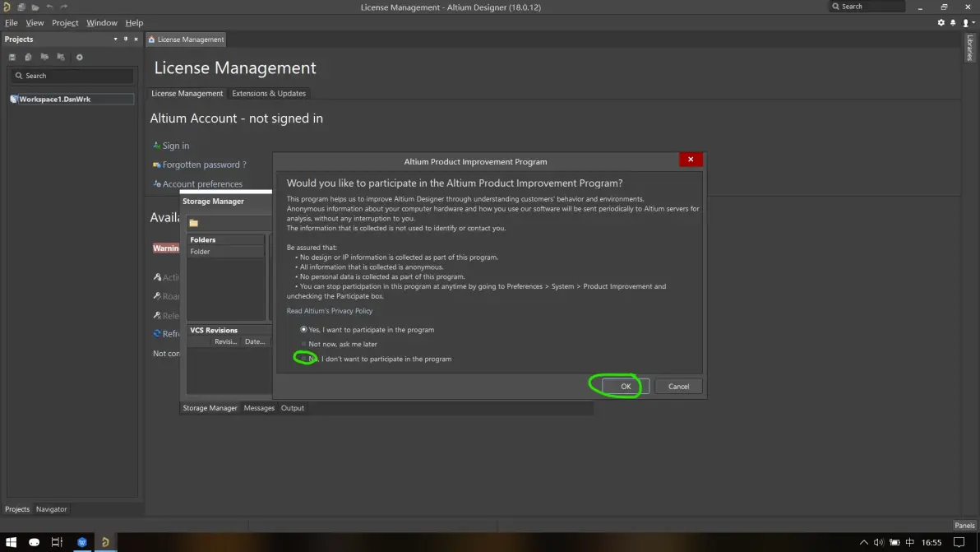Open the Projects panel options dropdown arrow
This screenshot has height=552, width=980.
pos(115,39)
